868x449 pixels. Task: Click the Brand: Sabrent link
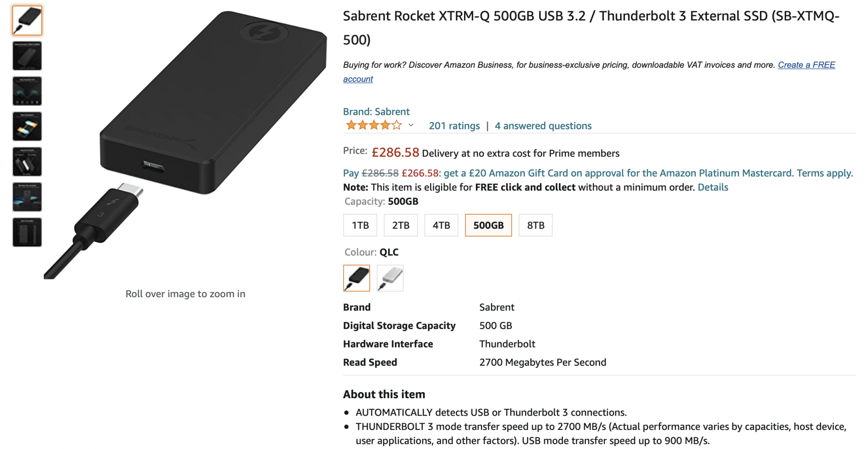pyautogui.click(x=376, y=111)
